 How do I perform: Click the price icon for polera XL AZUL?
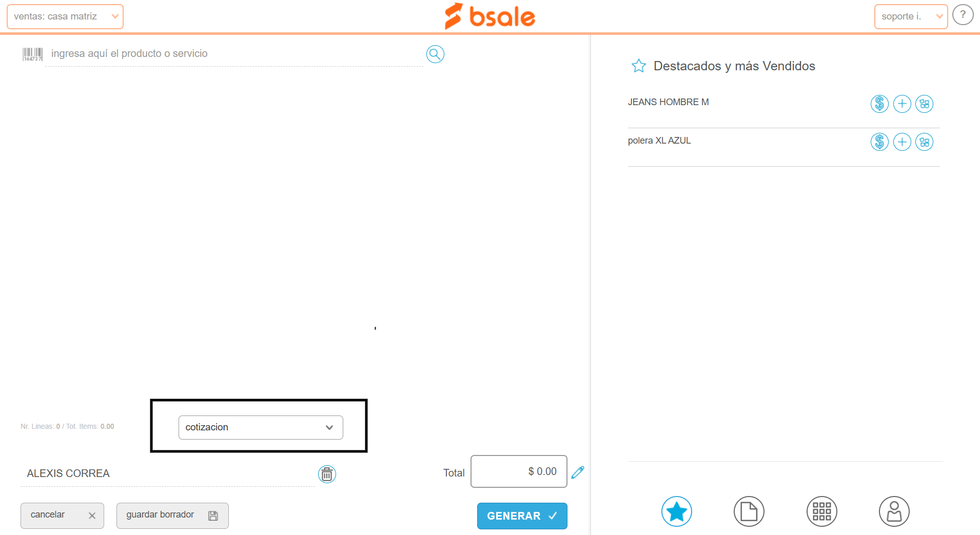point(879,142)
